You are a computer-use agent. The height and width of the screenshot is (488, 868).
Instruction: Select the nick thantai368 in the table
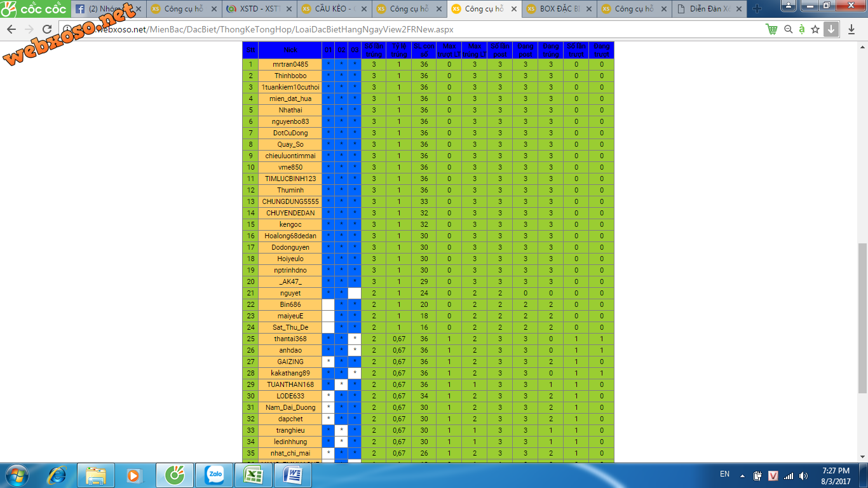tap(290, 339)
